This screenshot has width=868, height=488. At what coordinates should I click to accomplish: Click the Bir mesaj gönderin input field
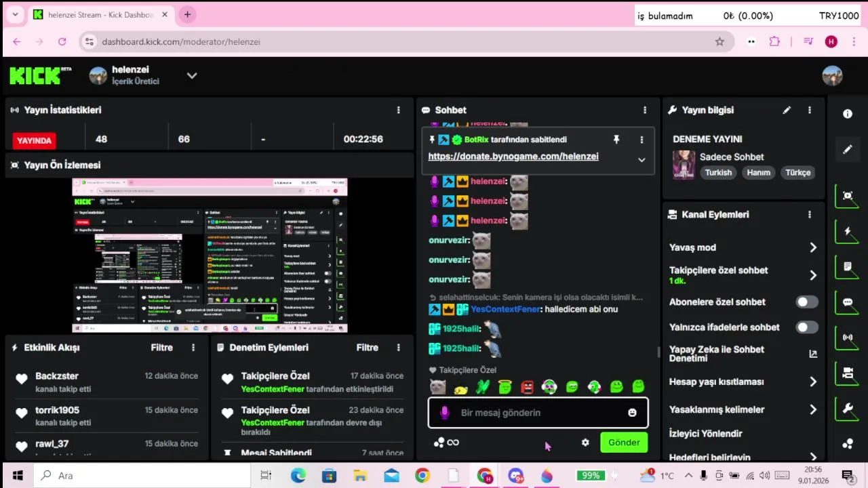538,412
